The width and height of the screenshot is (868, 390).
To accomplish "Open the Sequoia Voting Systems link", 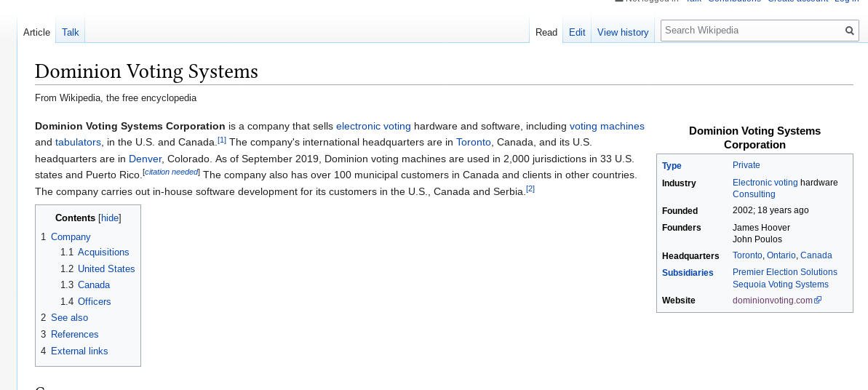I will (780, 284).
